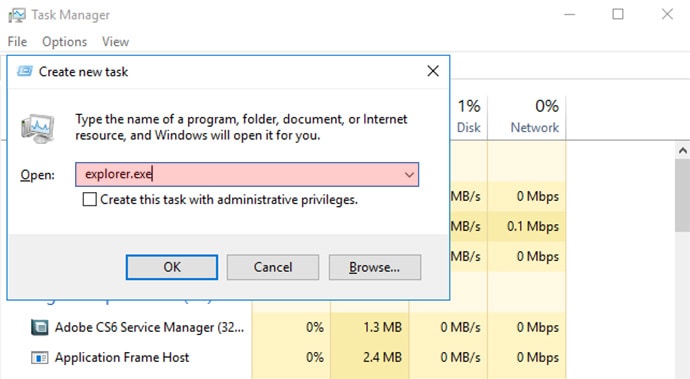Open the View menu
Viewport: 690px width, 379px height.
point(115,42)
